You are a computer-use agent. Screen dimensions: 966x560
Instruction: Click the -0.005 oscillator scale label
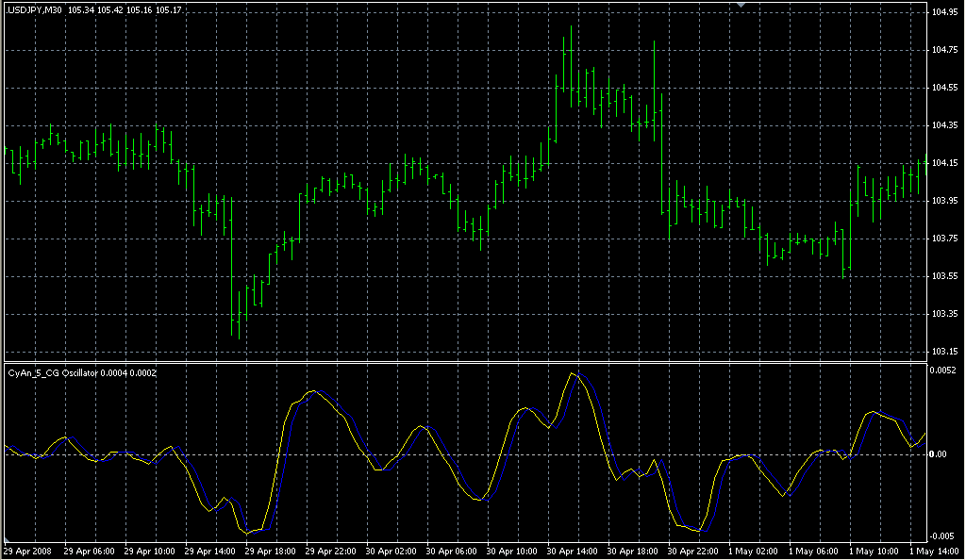(x=944, y=537)
